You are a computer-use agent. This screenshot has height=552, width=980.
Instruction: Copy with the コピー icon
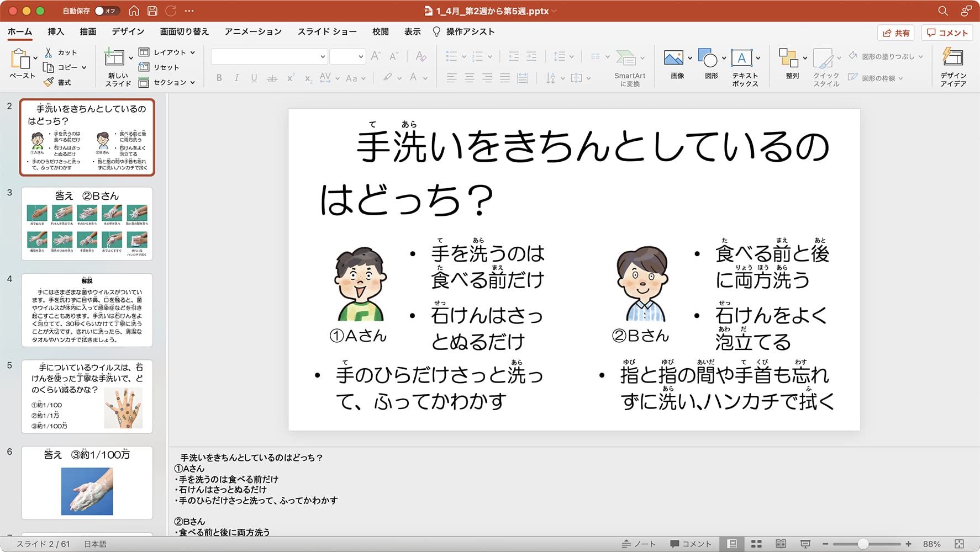click(x=49, y=67)
